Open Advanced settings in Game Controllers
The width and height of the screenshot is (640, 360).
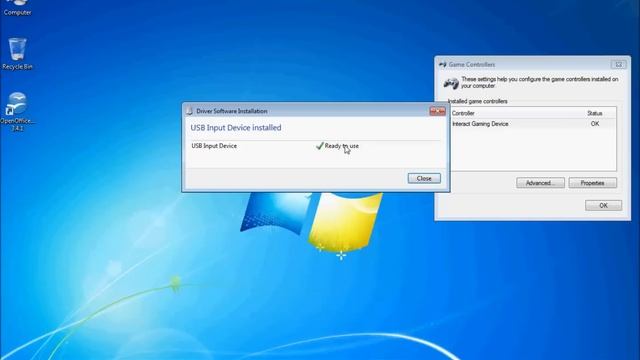coord(540,183)
